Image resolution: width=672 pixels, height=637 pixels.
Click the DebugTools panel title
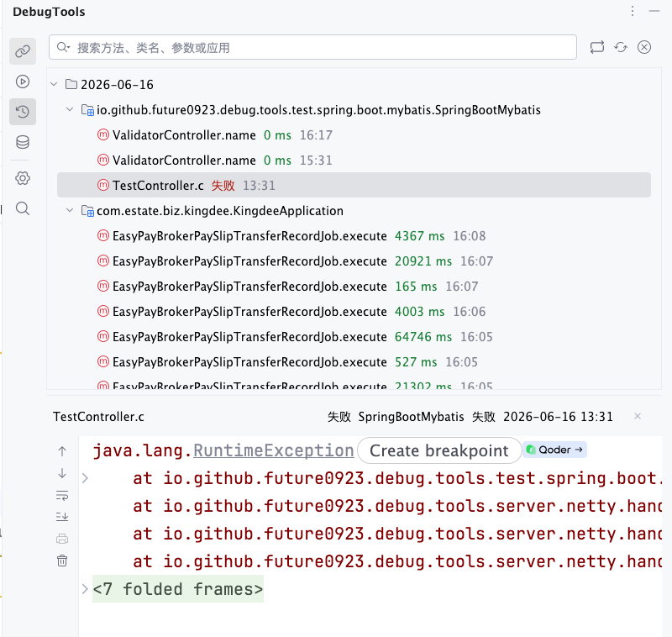tap(49, 12)
